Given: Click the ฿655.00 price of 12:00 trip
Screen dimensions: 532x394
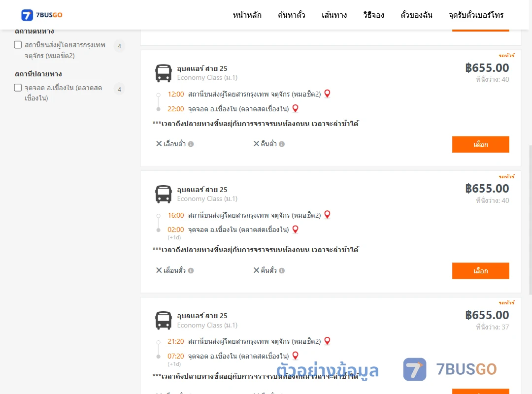Looking at the screenshot, I should [487, 68].
